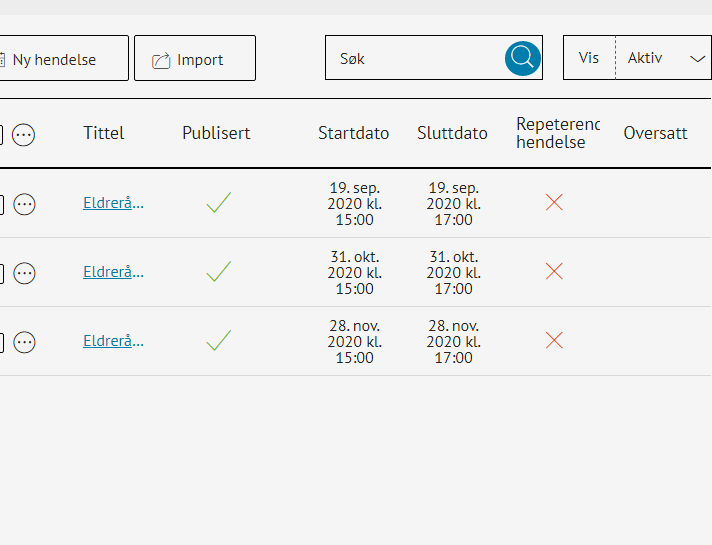The image size is (712, 545).
Task: Sort table by Startdato column
Action: point(350,133)
